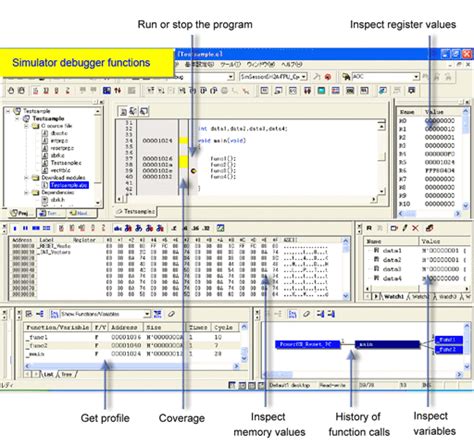Switch to the Watch3 tab
Image resolution: width=474 pixels, height=446 pixels.
click(447, 296)
